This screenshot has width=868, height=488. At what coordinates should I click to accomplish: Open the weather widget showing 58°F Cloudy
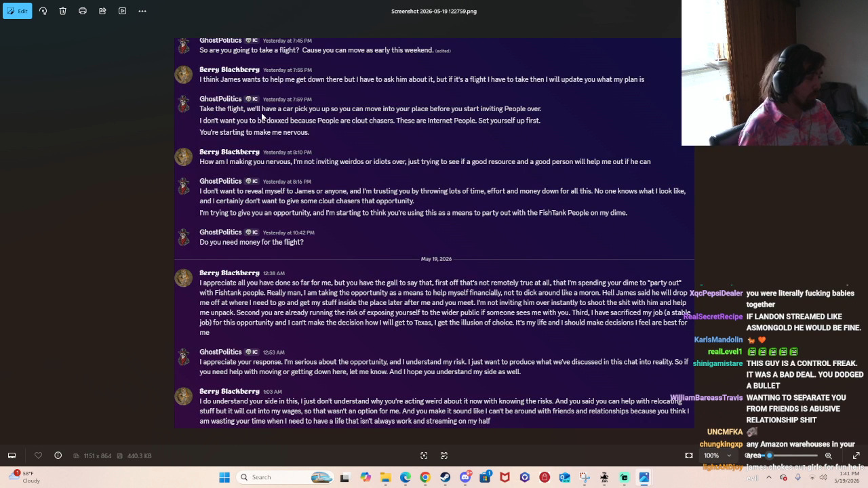coord(27,477)
